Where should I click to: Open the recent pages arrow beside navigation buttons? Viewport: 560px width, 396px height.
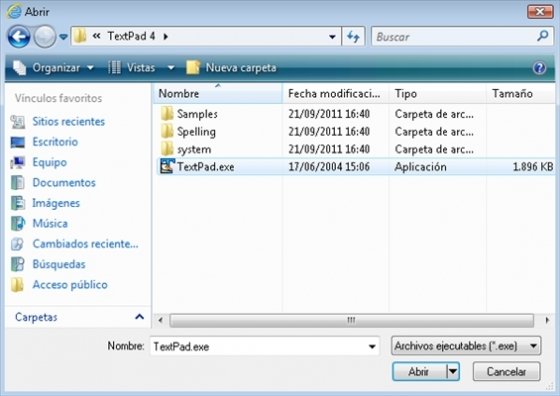pos(64,37)
